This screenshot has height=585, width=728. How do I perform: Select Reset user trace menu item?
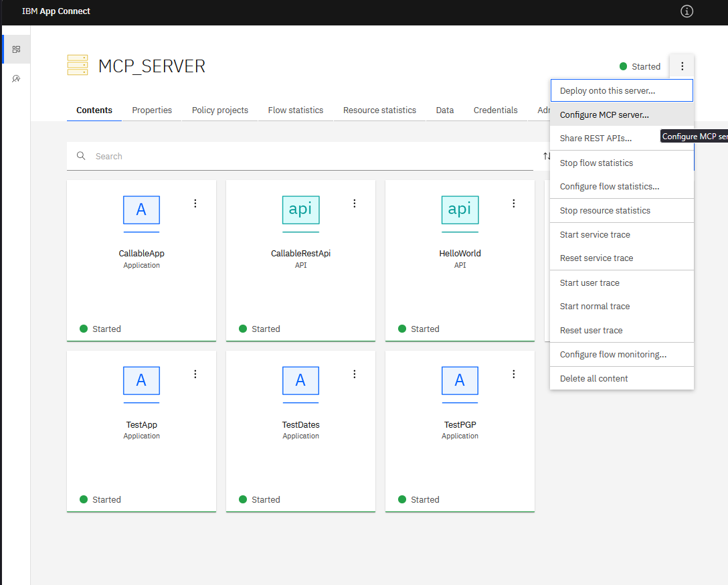tap(622, 330)
